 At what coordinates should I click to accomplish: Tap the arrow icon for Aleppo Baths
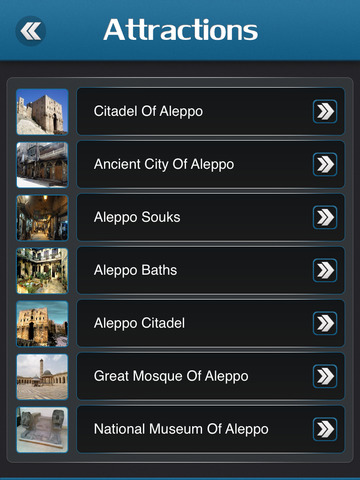click(325, 270)
